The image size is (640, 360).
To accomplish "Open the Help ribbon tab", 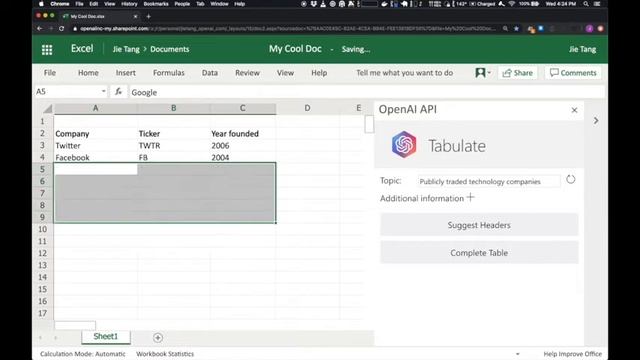I will [319, 73].
